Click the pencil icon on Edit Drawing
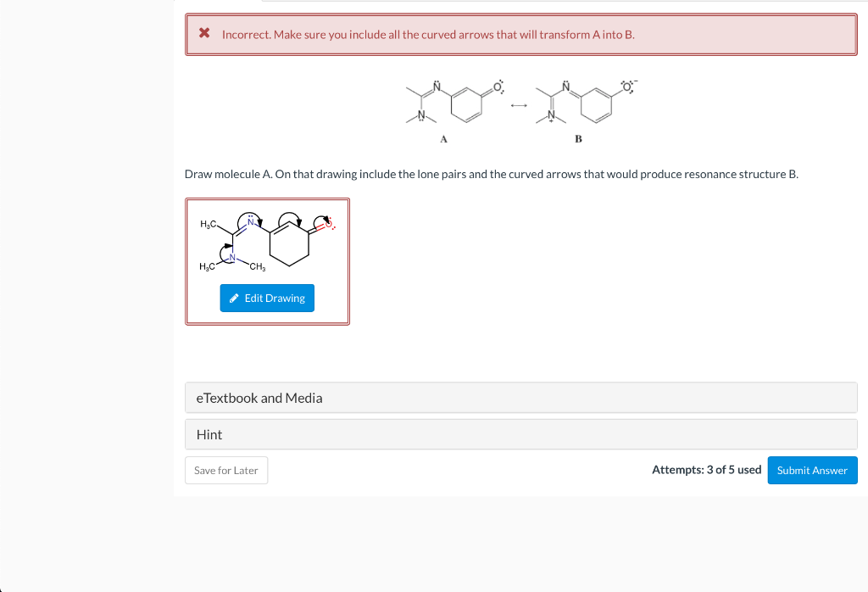 [234, 297]
